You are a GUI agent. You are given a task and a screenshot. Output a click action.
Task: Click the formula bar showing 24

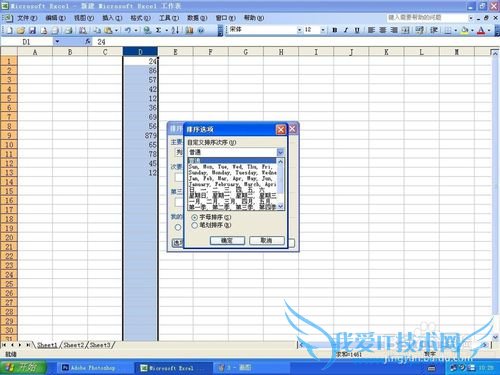(295, 42)
